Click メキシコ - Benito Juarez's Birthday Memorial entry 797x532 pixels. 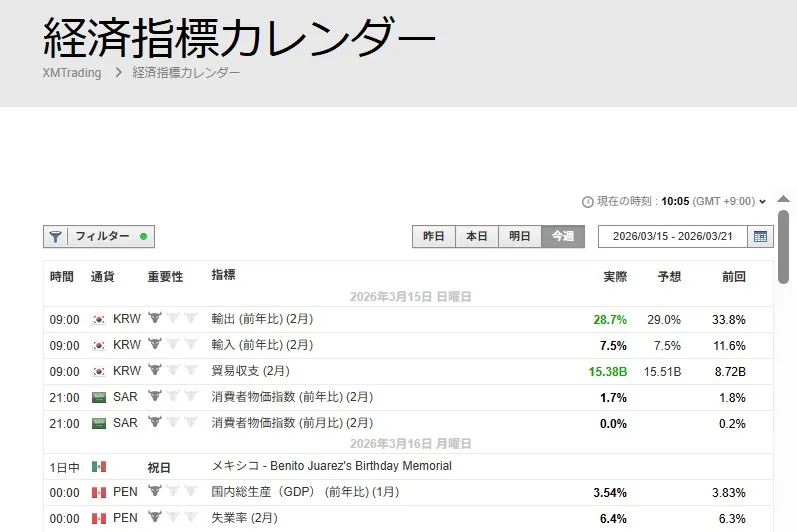331,466
